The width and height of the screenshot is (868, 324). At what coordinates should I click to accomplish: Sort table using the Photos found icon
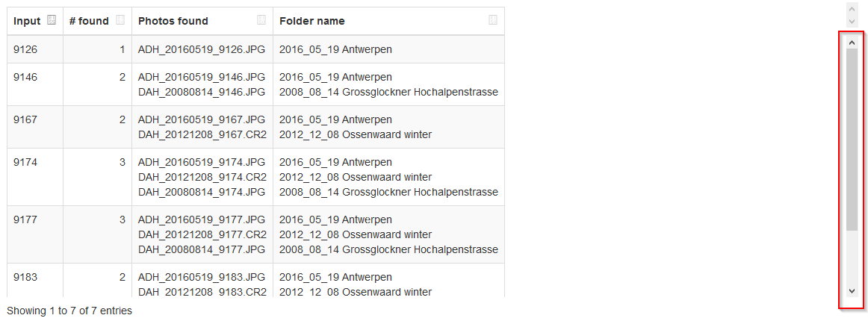[261, 21]
